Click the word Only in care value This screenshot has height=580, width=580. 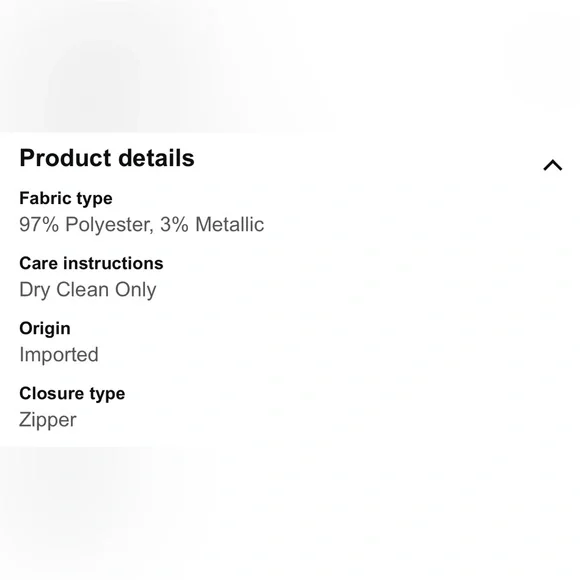point(135,290)
